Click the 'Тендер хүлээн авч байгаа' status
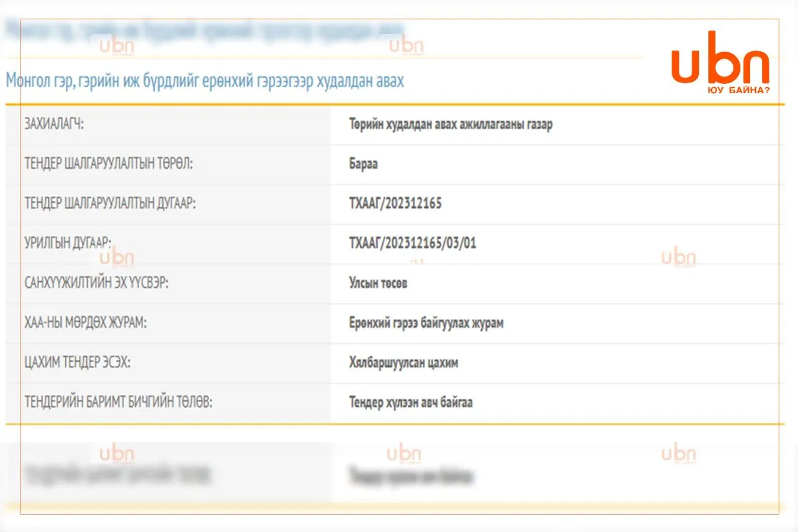This screenshot has height=532, width=798. (x=411, y=403)
